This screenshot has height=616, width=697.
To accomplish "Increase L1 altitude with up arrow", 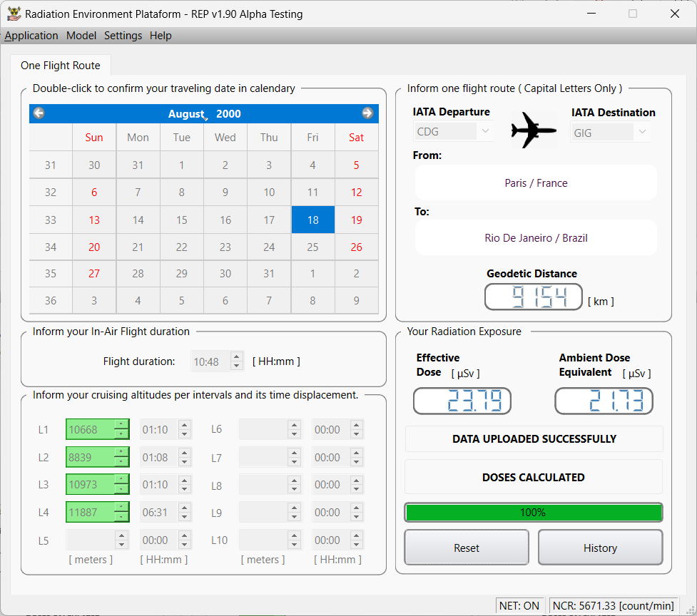I will tap(122, 425).
